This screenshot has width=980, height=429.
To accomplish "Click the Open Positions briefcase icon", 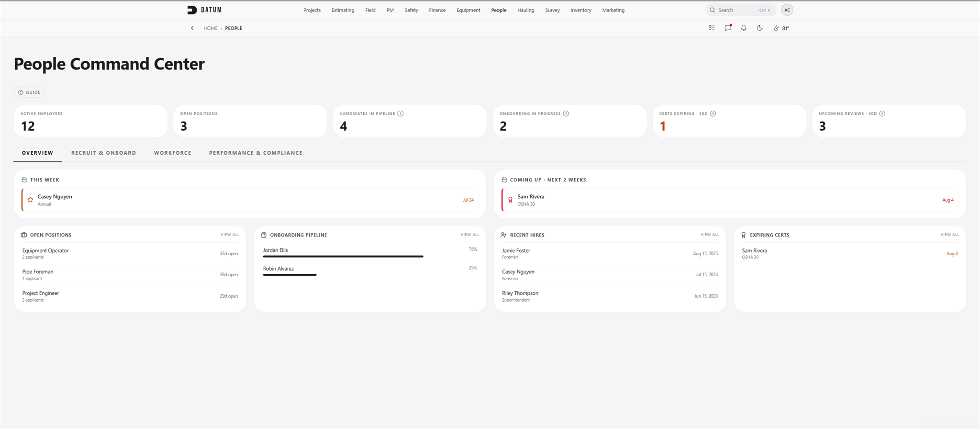I will (24, 235).
